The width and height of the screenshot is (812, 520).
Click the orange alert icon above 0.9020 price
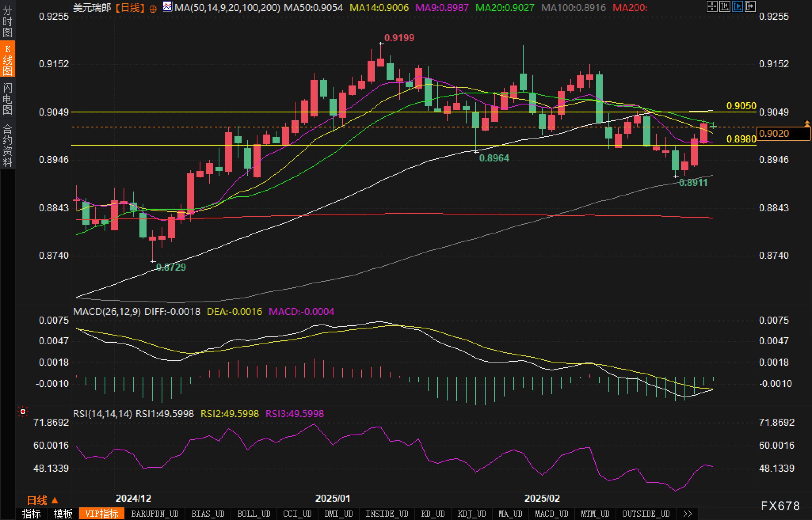tap(807, 123)
